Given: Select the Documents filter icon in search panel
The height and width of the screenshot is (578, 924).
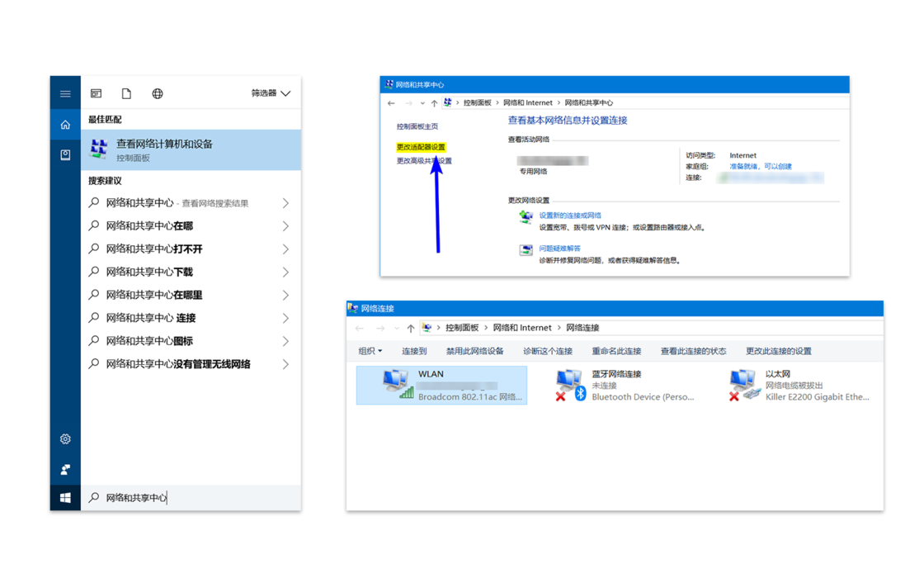Looking at the screenshot, I should click(125, 93).
